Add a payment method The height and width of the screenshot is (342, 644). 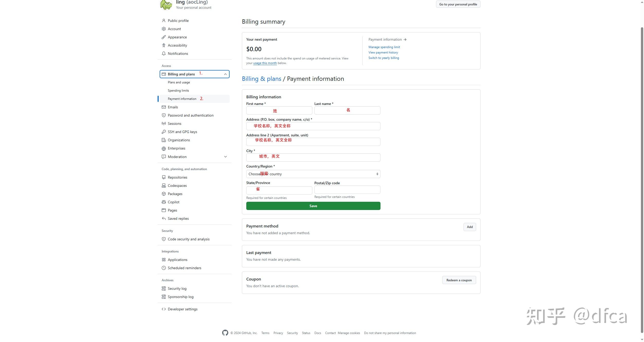(469, 227)
